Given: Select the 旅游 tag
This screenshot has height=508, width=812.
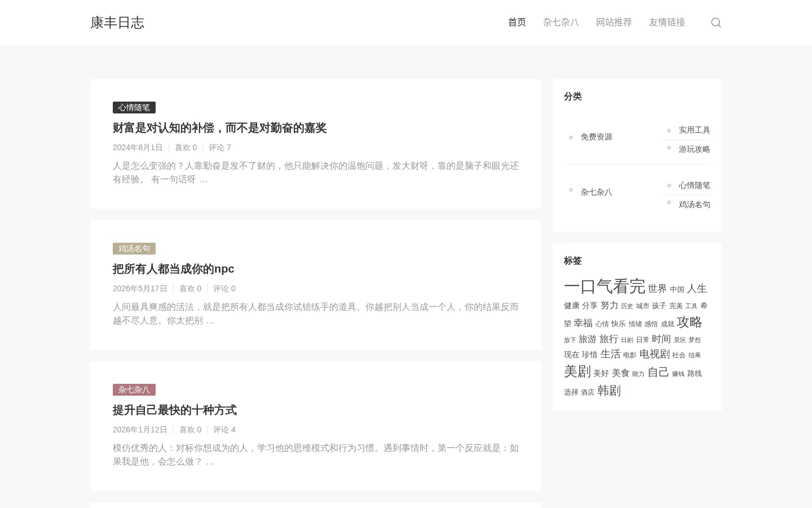Looking at the screenshot, I should tap(588, 339).
